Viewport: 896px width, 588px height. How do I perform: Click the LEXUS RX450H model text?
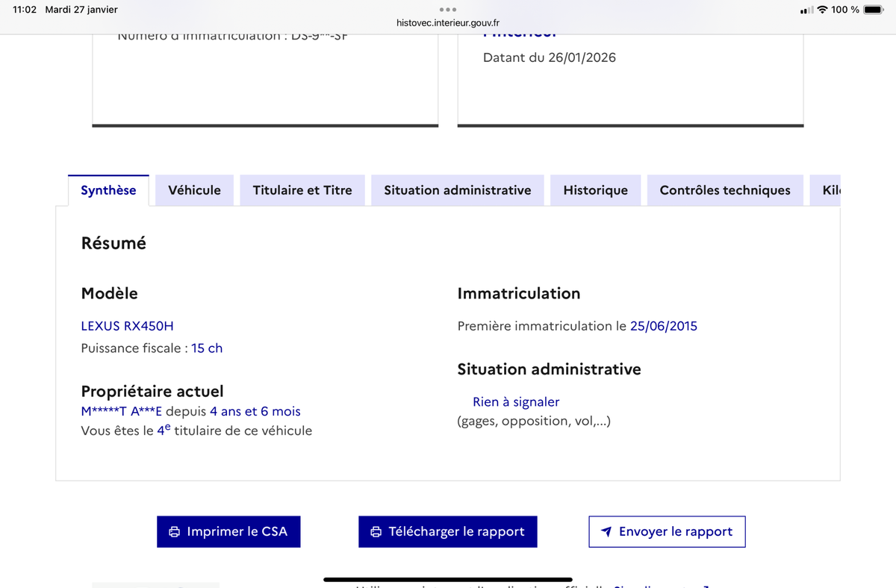[127, 325]
